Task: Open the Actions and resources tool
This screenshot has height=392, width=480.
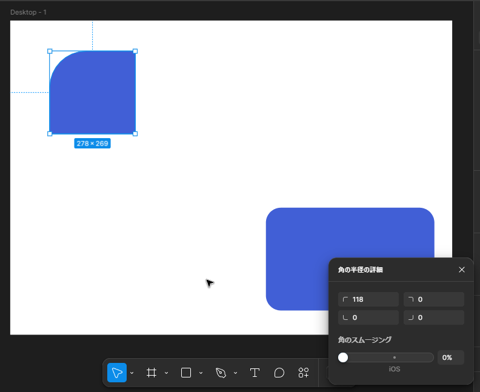Action: click(303, 372)
